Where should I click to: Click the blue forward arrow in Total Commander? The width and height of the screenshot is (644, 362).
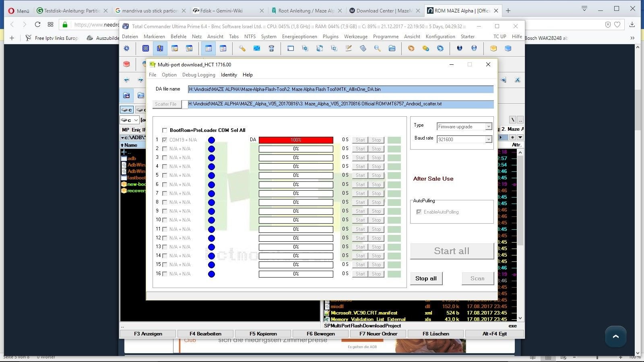tap(140, 80)
